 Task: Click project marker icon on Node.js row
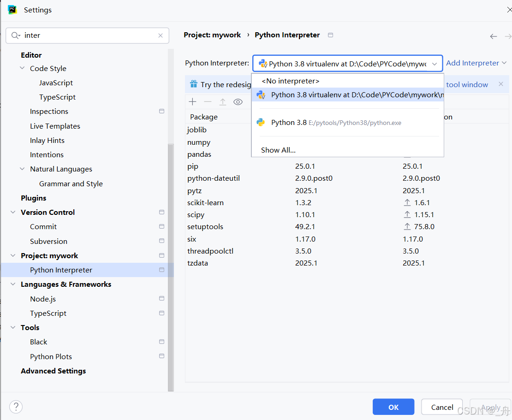[x=161, y=298]
